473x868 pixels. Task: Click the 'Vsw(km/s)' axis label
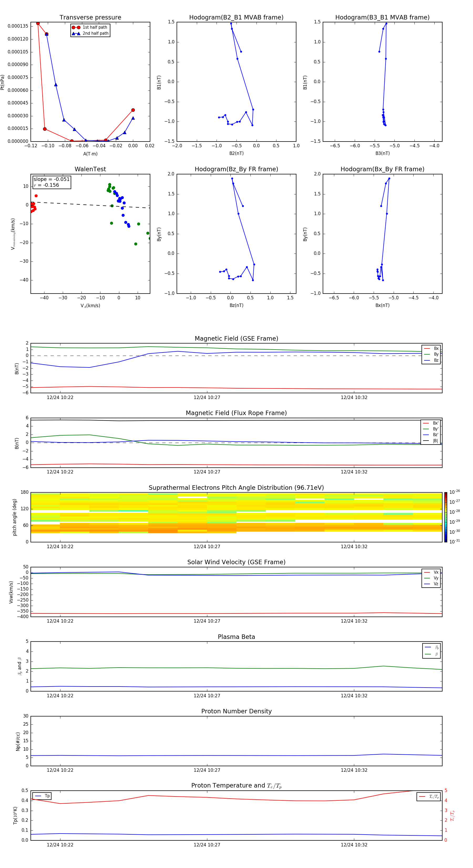pos(11,592)
